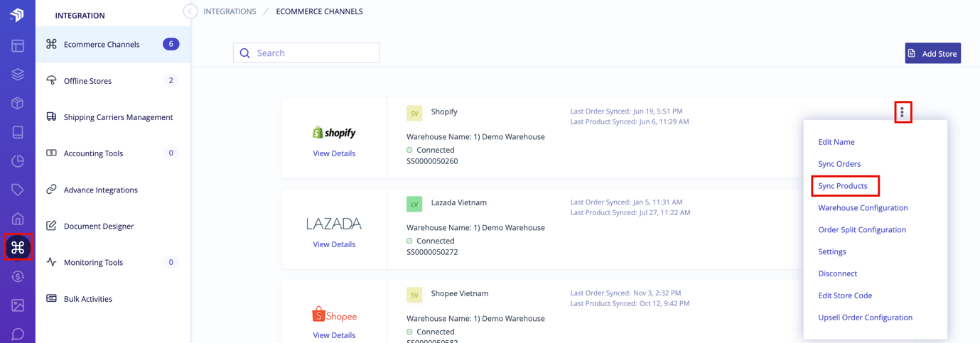Click the LAZADA logo thumbnail
This screenshot has height=343, width=980.
334,224
